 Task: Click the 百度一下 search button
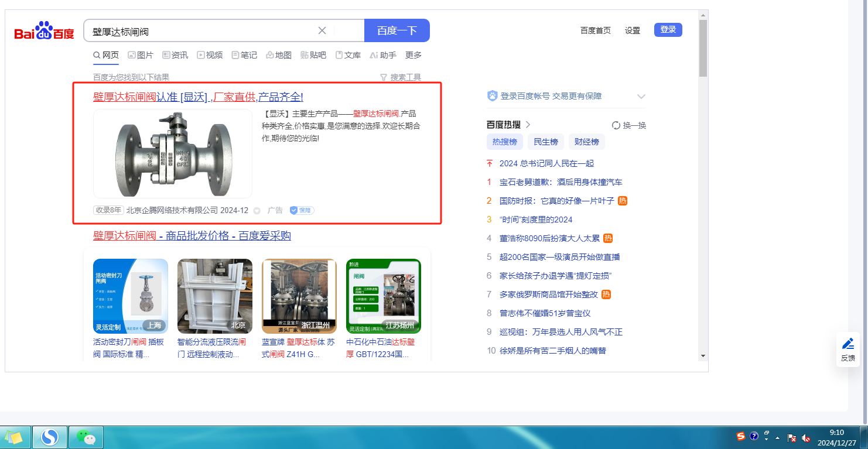pos(397,30)
